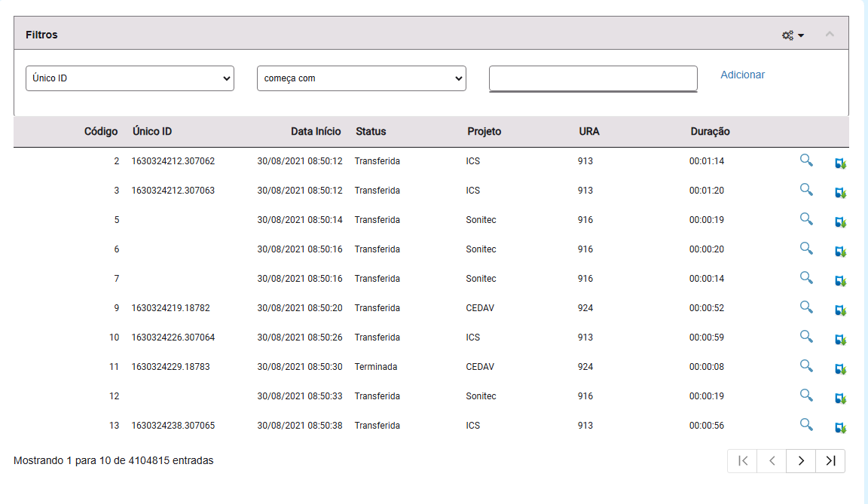Click duration 00:00:59
The height and width of the screenshot is (504, 868).
pyautogui.click(x=707, y=338)
